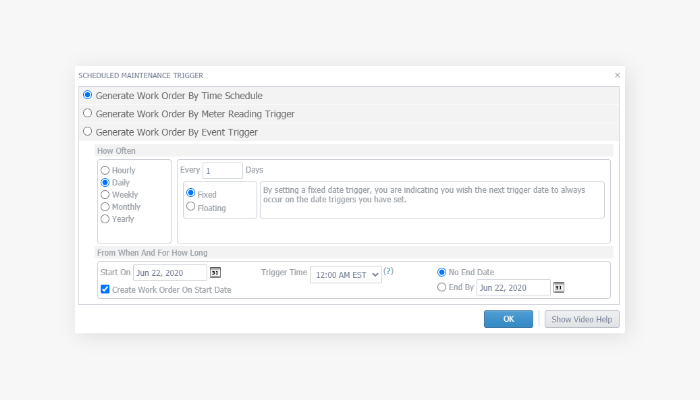
Task: Open the Trigger Time dropdown
Action: pyautogui.click(x=346, y=275)
